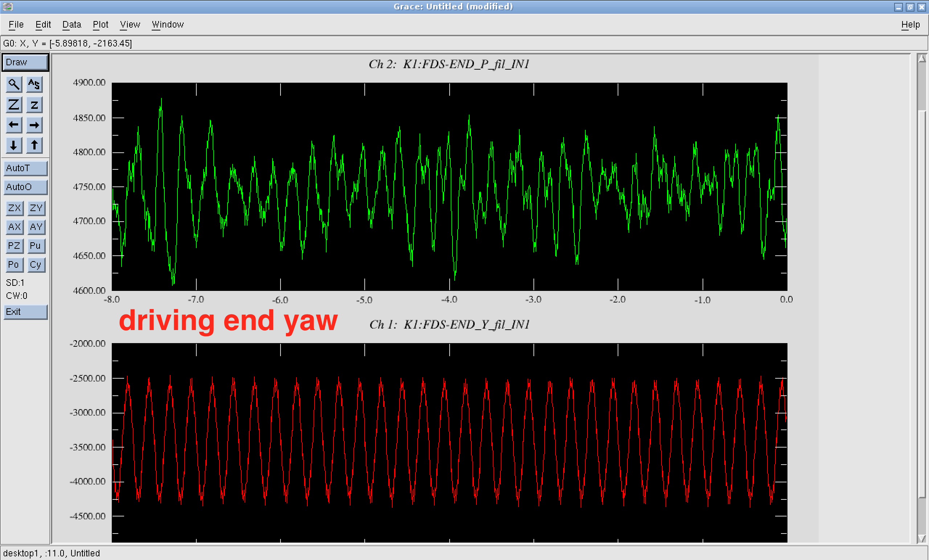Open the Plot menu
The width and height of the screenshot is (929, 560).
[100, 25]
